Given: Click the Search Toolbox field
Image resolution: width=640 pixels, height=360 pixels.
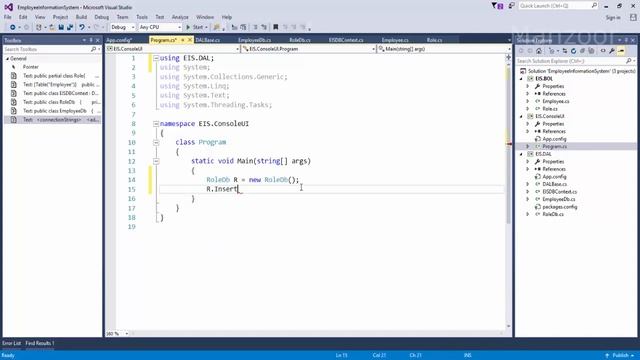Looking at the screenshot, I should click(51, 49).
